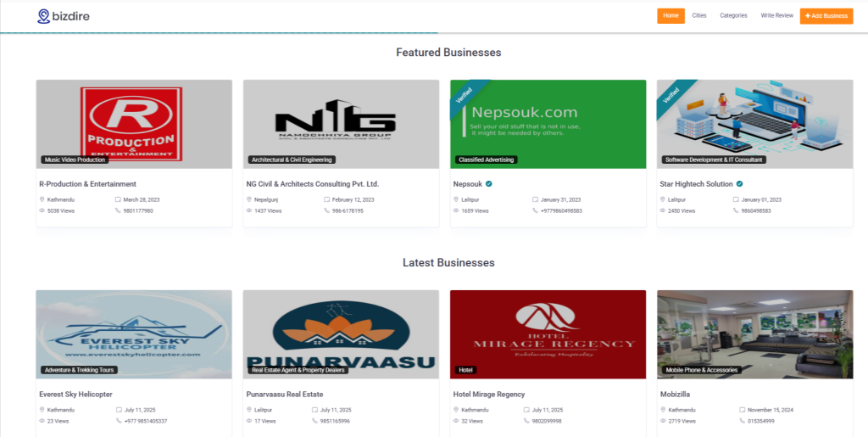Click eye icon beside 2719 Views
Image resolution: width=868 pixels, height=437 pixels.
663,422
